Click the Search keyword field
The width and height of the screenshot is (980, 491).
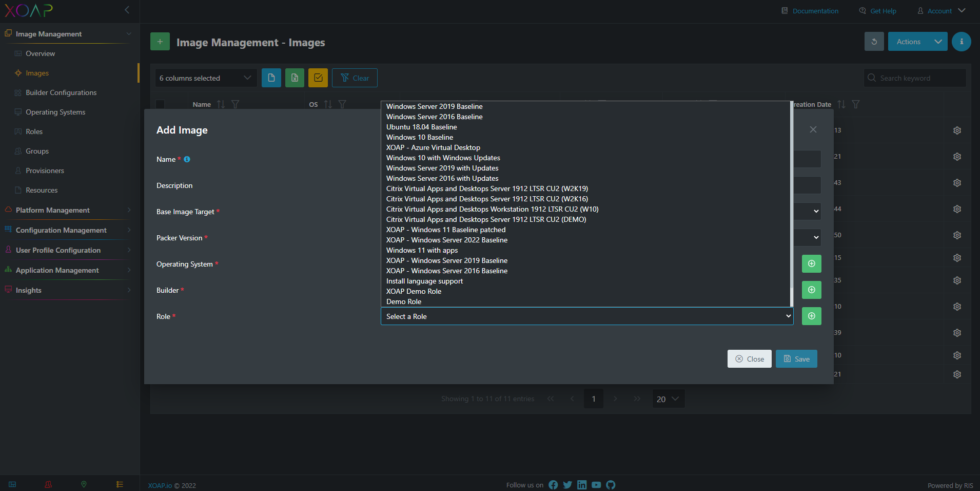click(x=915, y=78)
